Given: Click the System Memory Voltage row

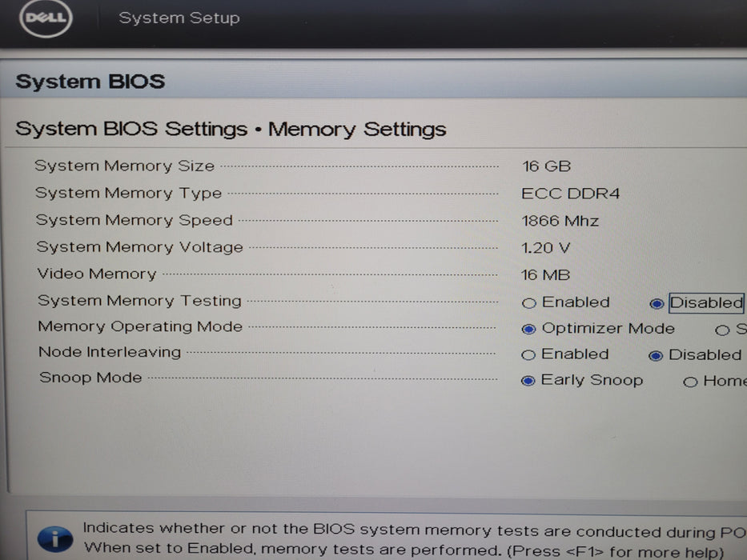Looking at the screenshot, I should [139, 247].
